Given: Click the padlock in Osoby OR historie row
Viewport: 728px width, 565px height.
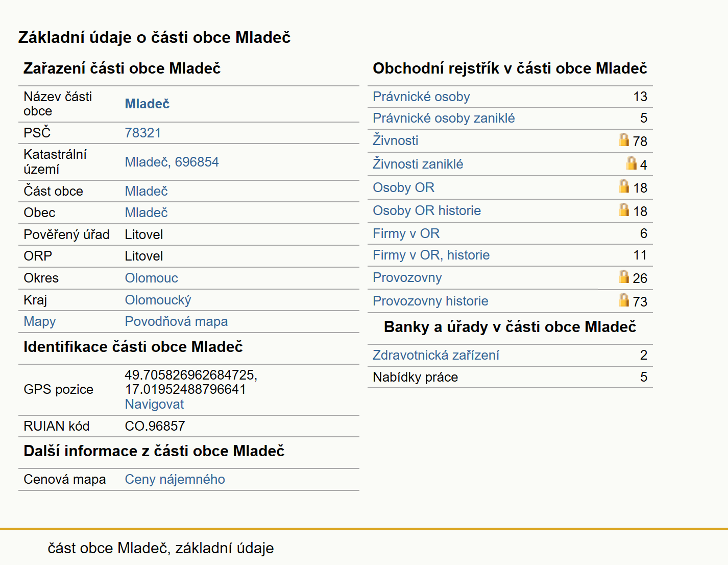Looking at the screenshot, I should click(623, 209).
